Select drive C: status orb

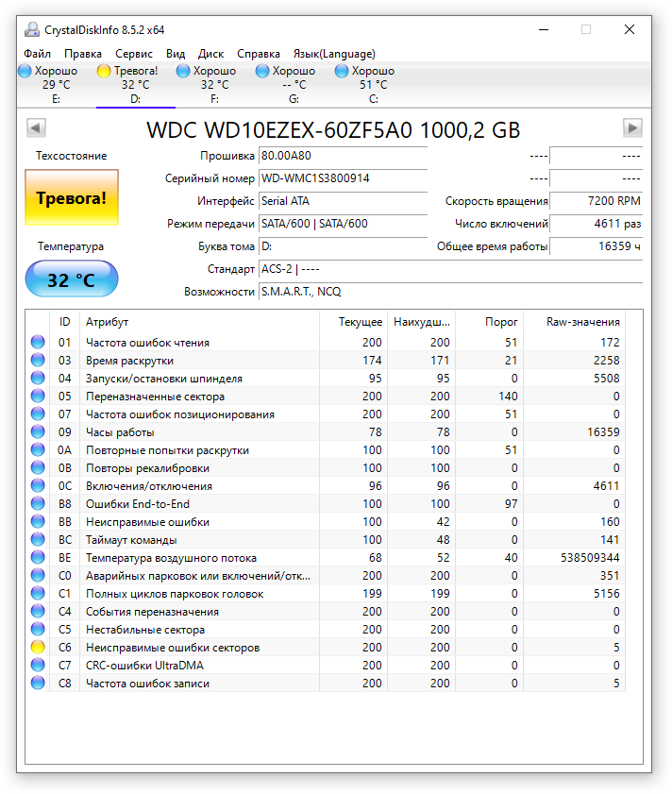coord(342,71)
